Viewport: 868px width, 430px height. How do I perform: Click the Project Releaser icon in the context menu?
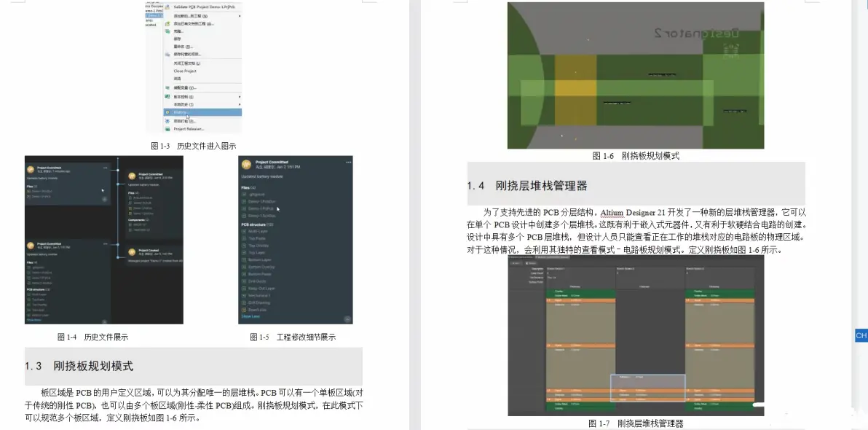tap(167, 128)
